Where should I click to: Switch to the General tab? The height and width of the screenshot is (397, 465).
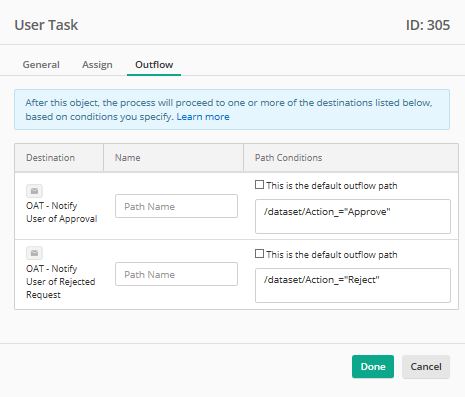click(41, 65)
